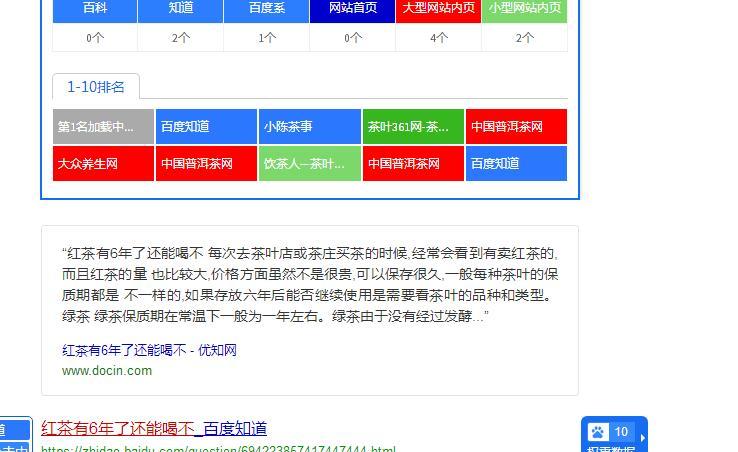Screen dimensions: 738x452
Task: Open the 小陈茶事 ranking cell
Action: [310, 127]
